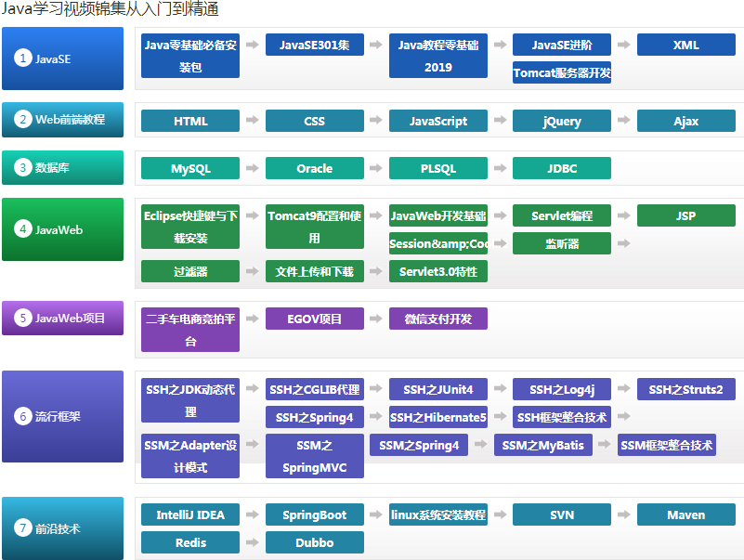Select the MySQL database course

pos(190,169)
